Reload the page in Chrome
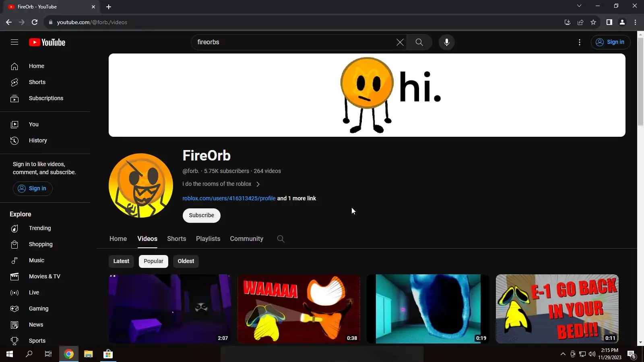644x362 pixels. [35, 22]
